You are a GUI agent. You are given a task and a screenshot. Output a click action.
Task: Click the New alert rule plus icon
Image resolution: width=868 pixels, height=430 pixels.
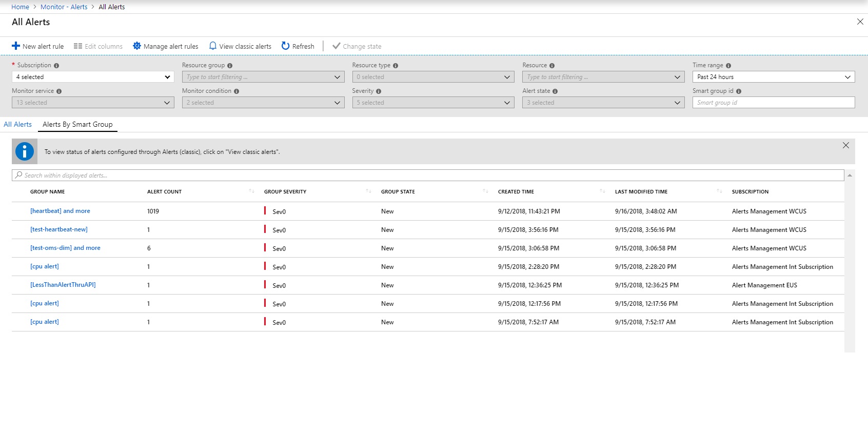16,46
